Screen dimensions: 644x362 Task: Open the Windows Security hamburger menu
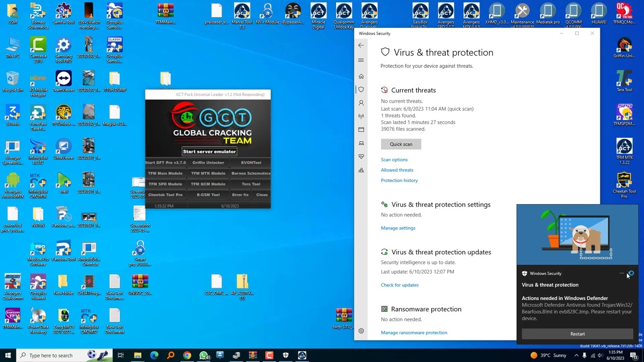[x=361, y=60]
